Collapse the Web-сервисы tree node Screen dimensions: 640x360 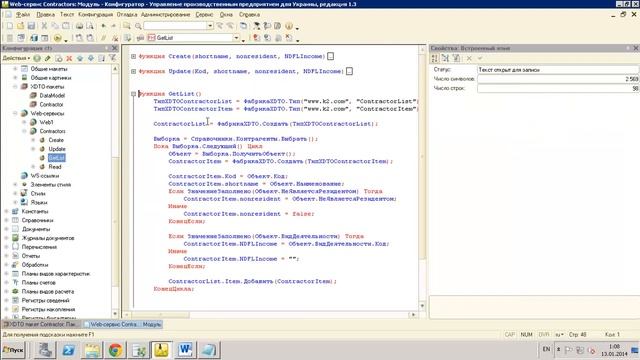click(15, 113)
